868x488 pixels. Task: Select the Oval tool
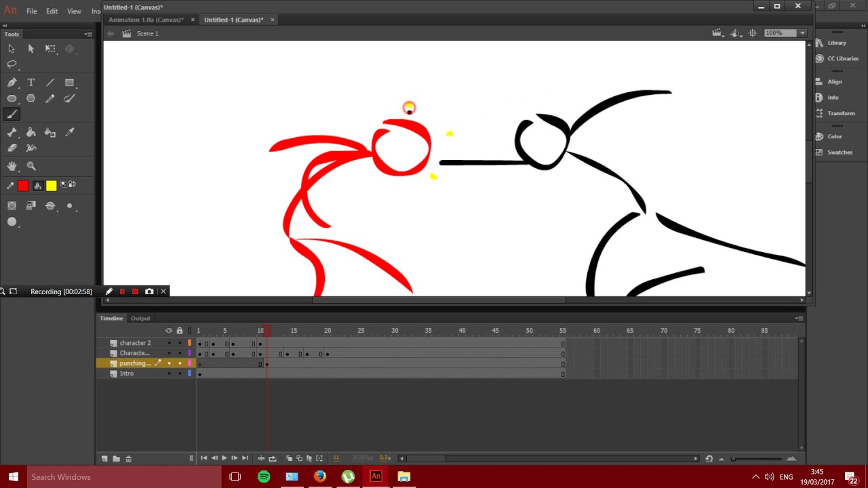click(12, 98)
